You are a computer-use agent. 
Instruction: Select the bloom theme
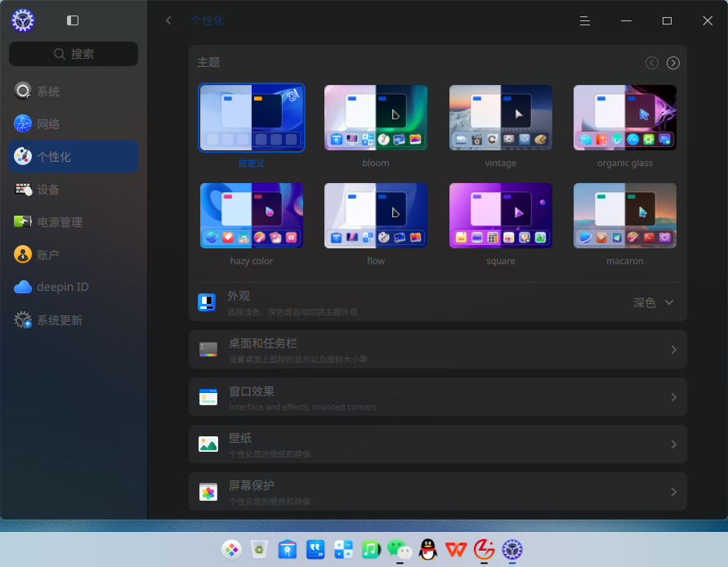click(x=376, y=118)
